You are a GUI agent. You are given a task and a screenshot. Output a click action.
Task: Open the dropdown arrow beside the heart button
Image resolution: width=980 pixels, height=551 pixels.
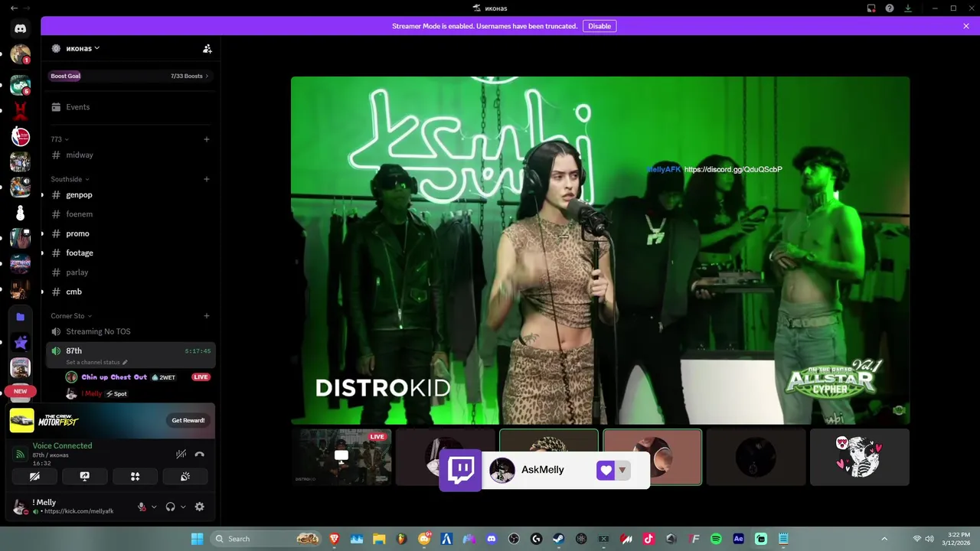click(x=622, y=470)
